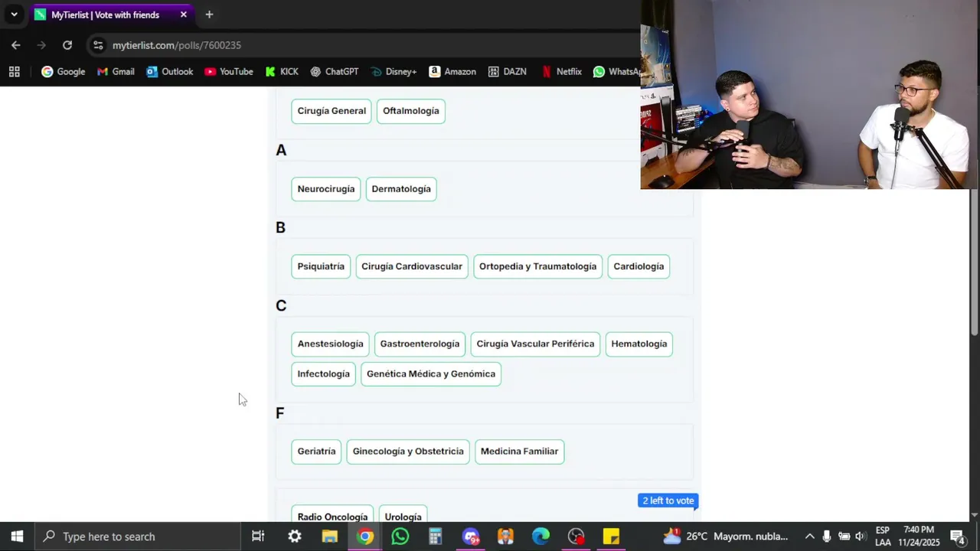Select the Psiquiatría item
This screenshot has height=551, width=980.
pos(321,266)
